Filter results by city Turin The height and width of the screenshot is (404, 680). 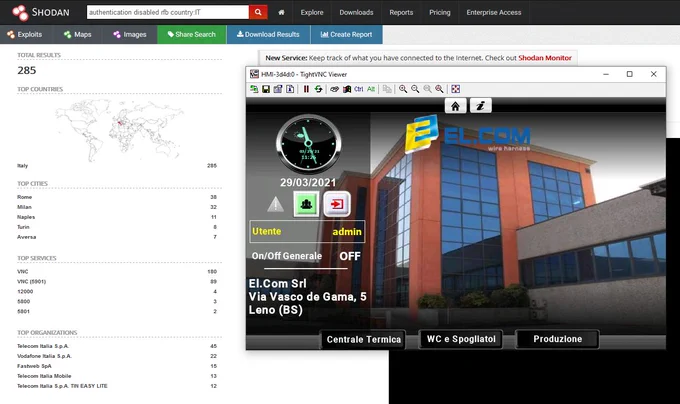pos(23,227)
